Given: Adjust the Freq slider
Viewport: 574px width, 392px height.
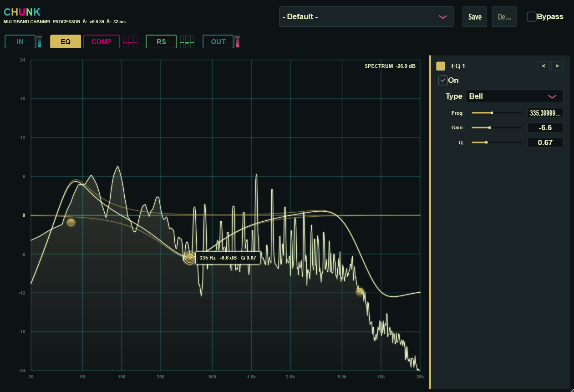Looking at the screenshot, I should [496, 112].
